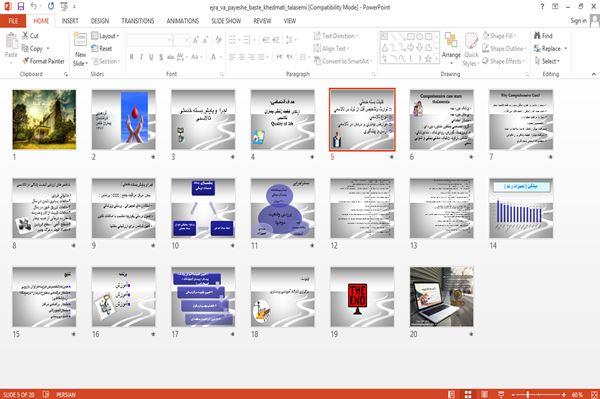Collapse the ribbon with the chevron

593,74
